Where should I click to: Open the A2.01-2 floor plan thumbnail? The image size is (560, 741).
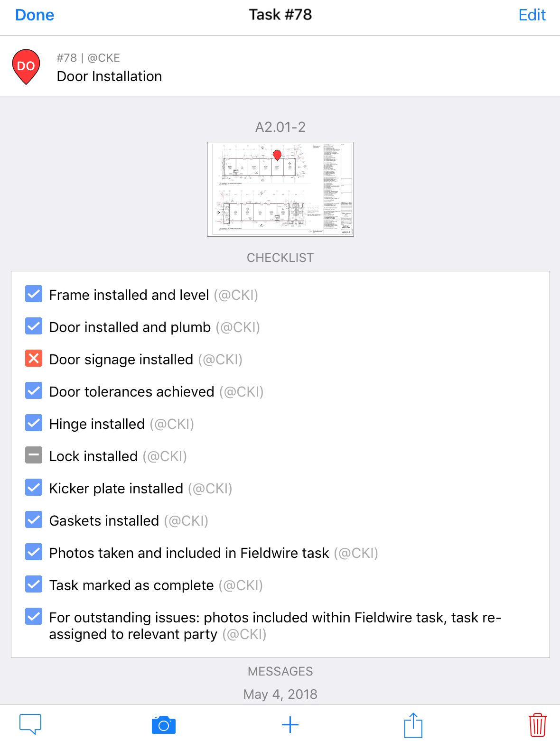coord(280,189)
